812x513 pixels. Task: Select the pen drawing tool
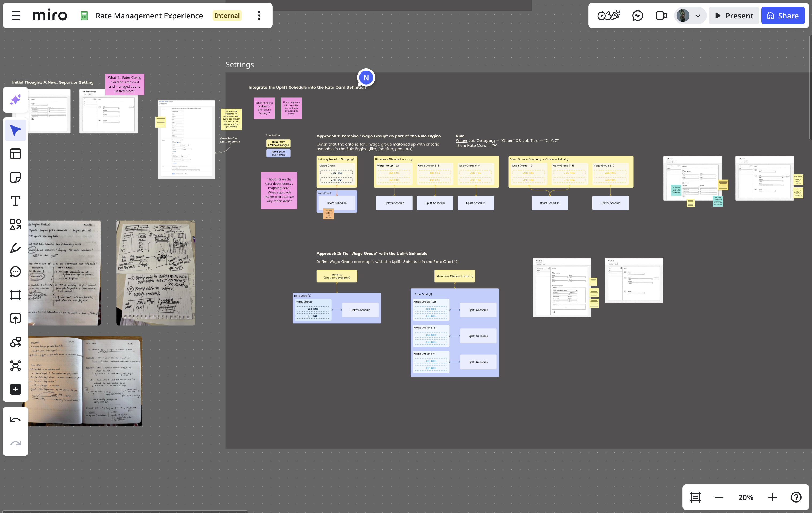pos(16,248)
